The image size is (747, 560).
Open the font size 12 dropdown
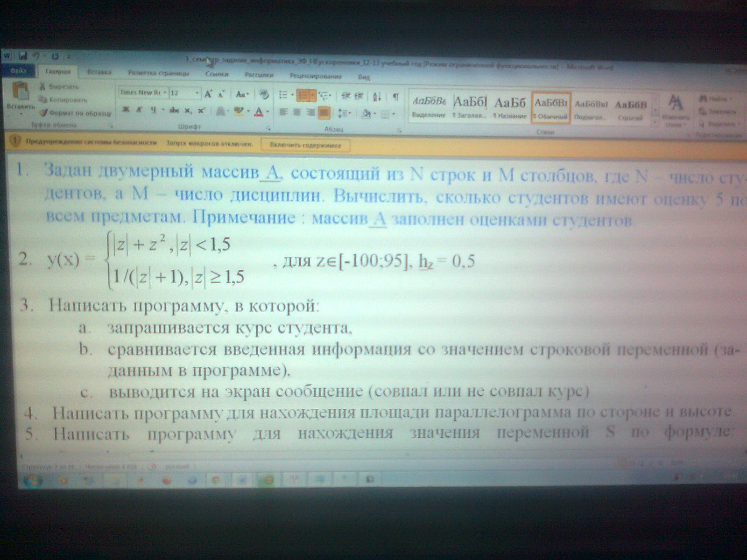point(197,93)
